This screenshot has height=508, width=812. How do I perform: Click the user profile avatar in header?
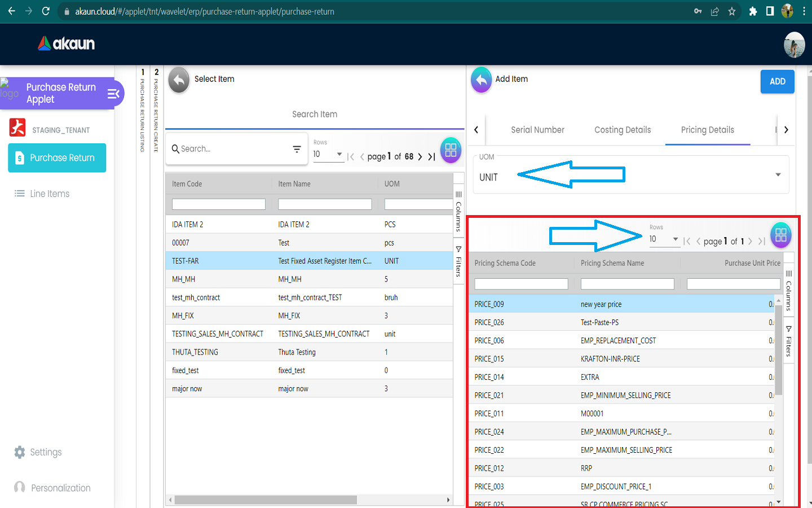(794, 45)
